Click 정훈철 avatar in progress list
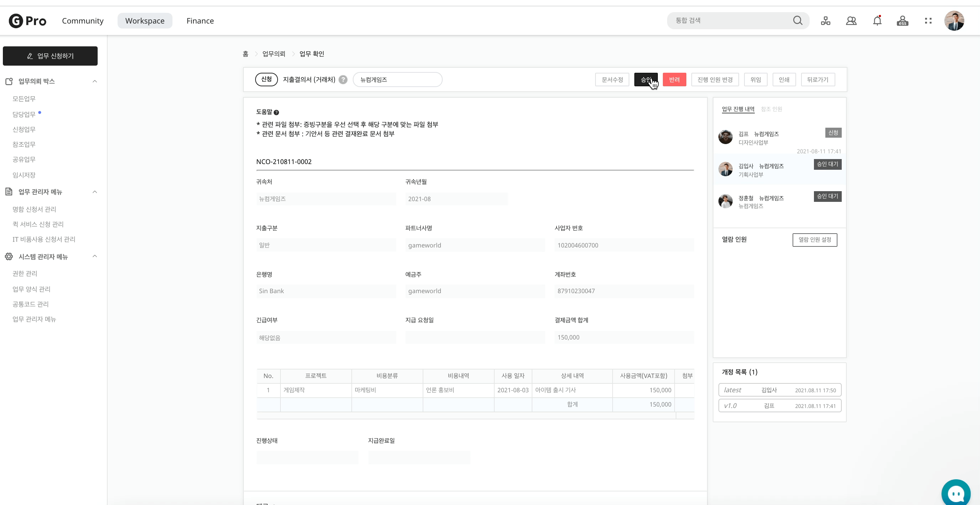This screenshot has width=980, height=505. click(x=725, y=201)
